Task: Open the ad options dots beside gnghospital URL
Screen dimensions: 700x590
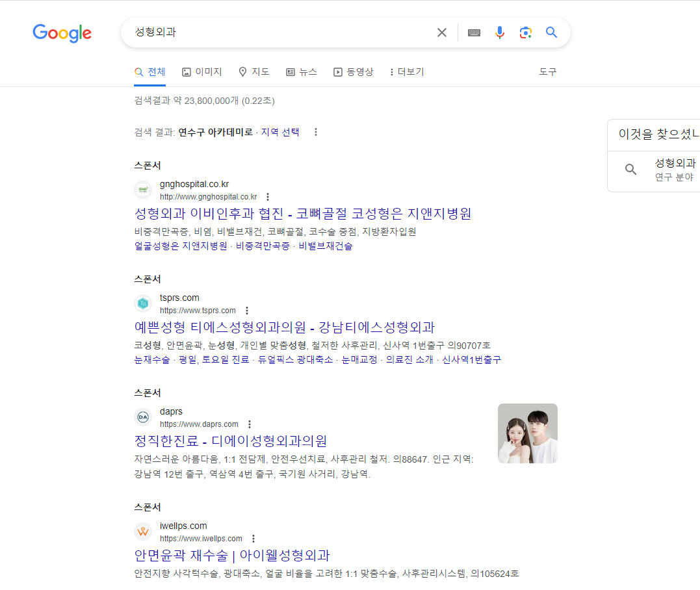Action: point(267,197)
